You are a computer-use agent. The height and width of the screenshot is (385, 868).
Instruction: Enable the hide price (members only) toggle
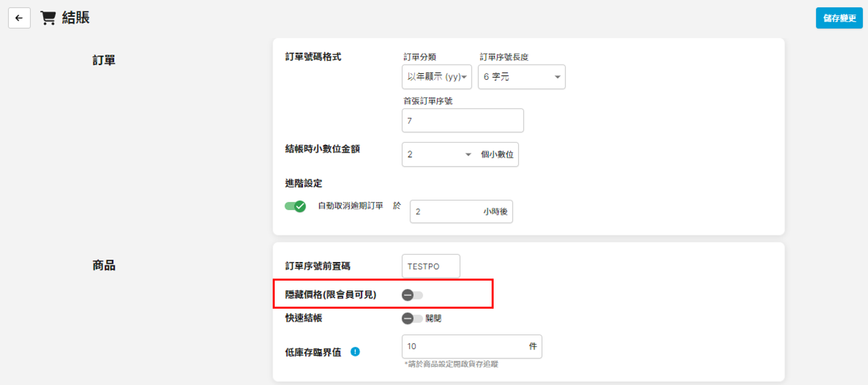coord(412,295)
